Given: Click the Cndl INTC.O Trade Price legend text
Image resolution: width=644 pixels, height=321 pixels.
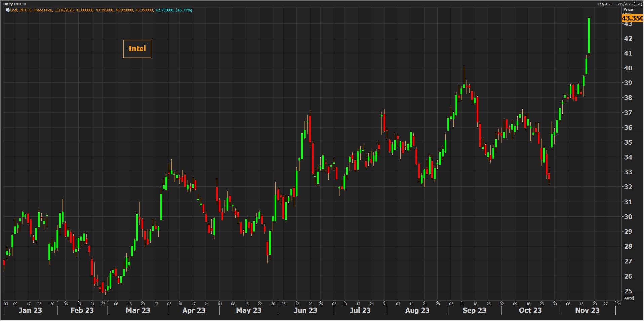Looking at the screenshot, I should 31,10.
